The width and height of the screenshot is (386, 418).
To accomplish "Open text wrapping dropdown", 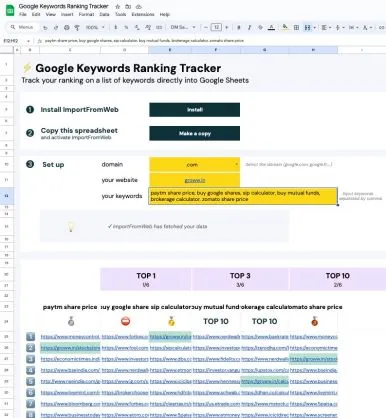I will [353, 27].
